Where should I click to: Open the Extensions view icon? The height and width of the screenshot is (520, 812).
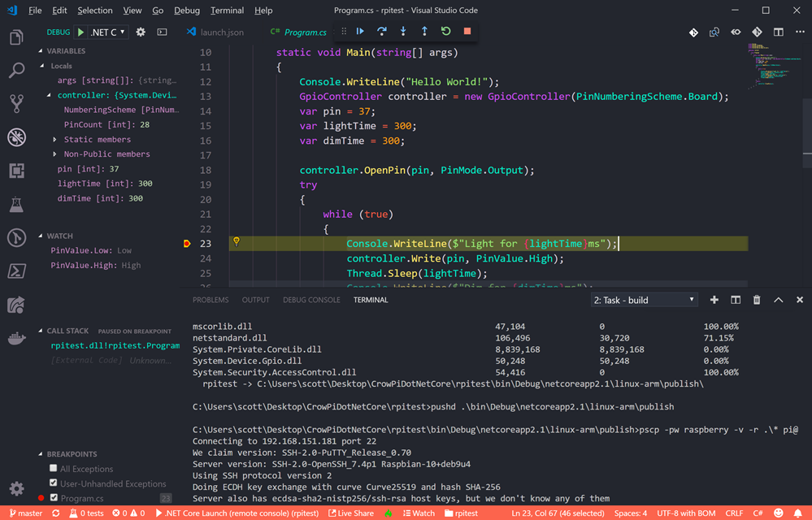click(x=16, y=171)
